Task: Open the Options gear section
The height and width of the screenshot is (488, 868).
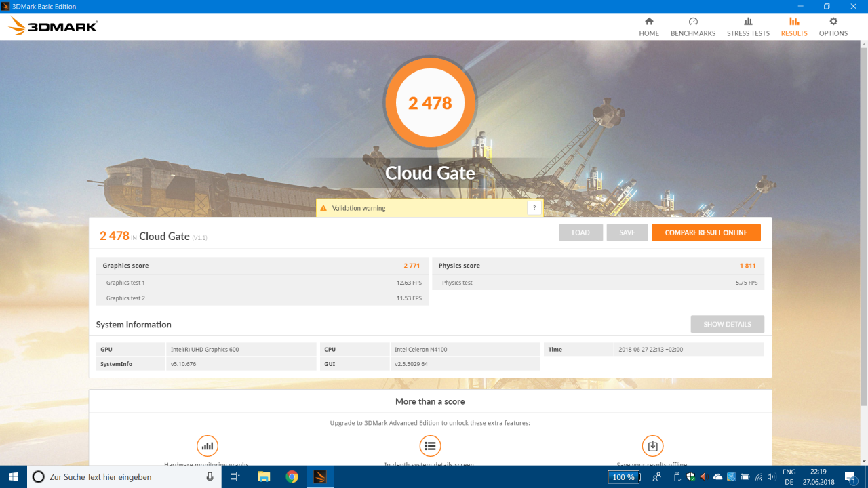Action: pos(833,27)
